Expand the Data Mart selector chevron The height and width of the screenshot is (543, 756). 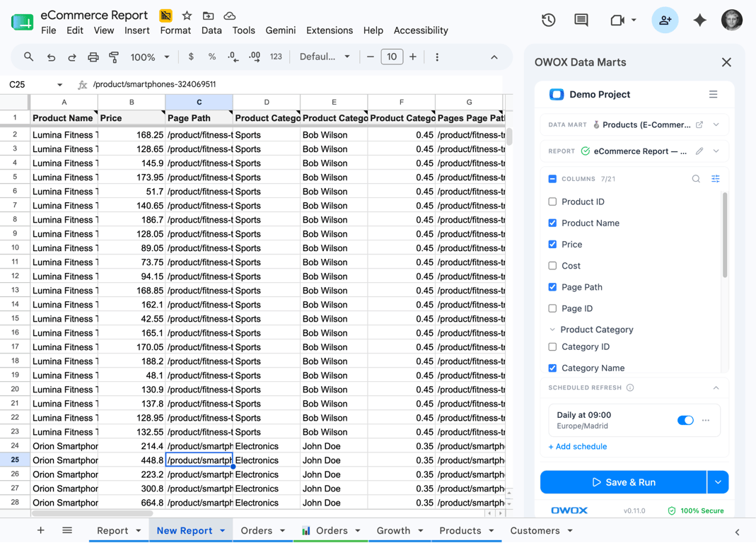[716, 125]
